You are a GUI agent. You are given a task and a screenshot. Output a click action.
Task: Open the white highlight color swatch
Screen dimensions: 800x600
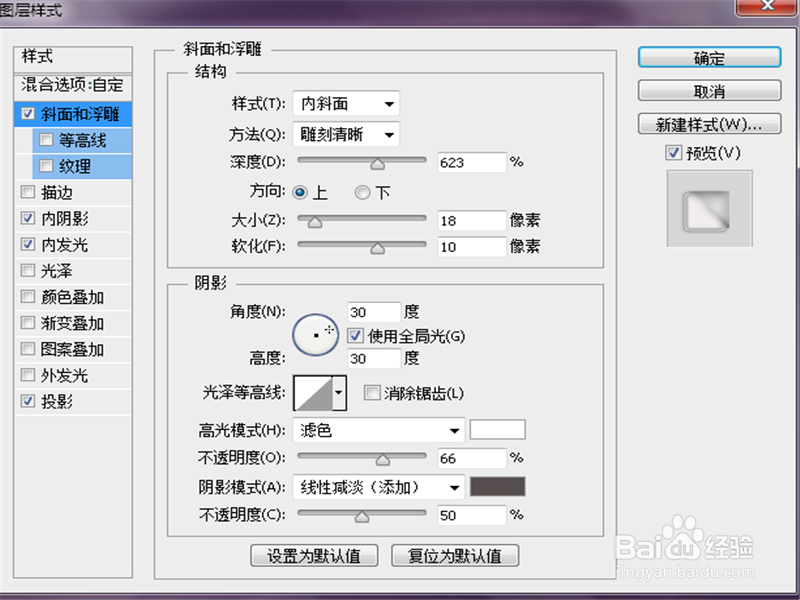[497, 430]
